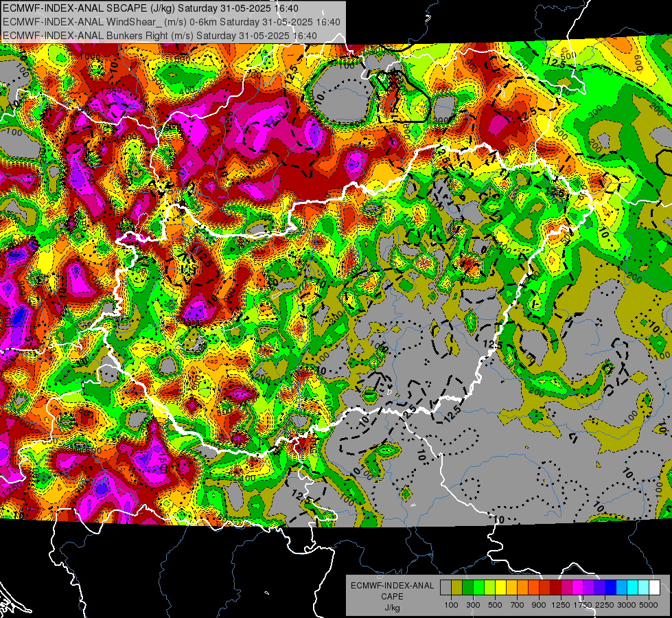Click the 300 tick label in legend

pyautogui.click(x=473, y=605)
